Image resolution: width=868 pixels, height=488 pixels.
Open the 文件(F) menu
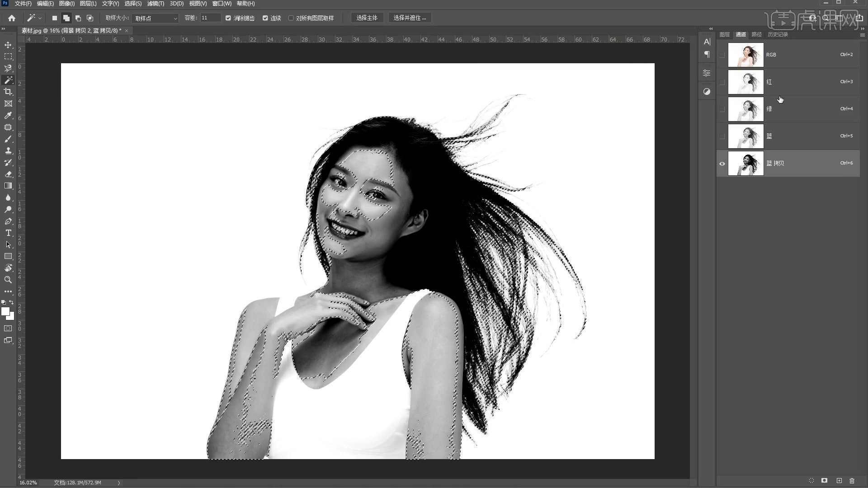tap(23, 4)
